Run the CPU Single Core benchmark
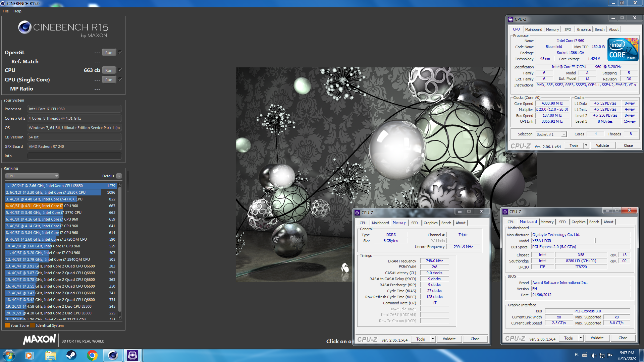644x362 pixels. (x=109, y=80)
